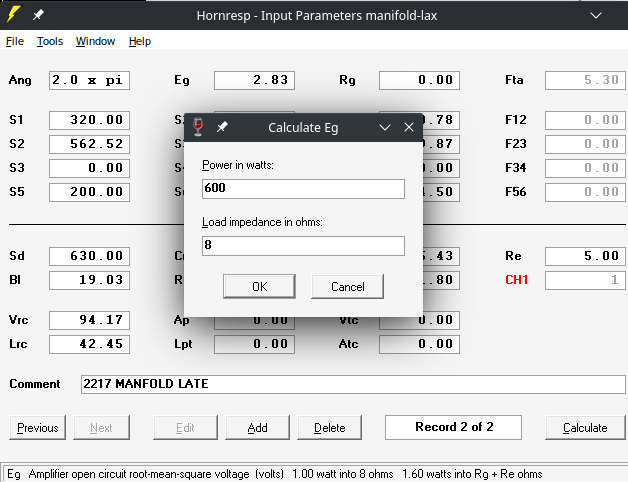Focus the Load impedance in ohms field
The image size is (628, 482).
pyautogui.click(x=303, y=246)
